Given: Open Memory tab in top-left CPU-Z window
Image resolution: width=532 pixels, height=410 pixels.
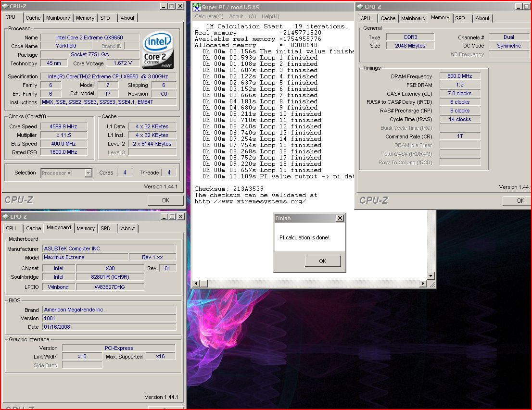Looking at the screenshot, I should click(85, 18).
